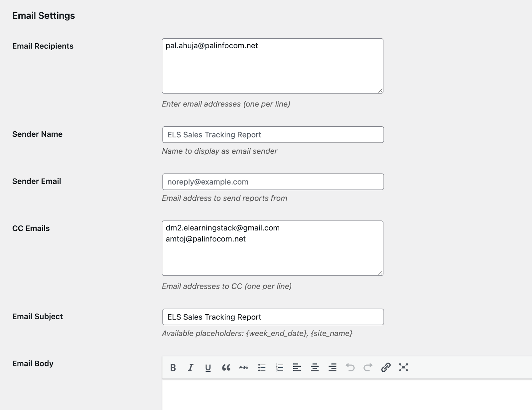Toggle Bold formatting in editor toolbar
532x410 pixels.
pos(173,367)
